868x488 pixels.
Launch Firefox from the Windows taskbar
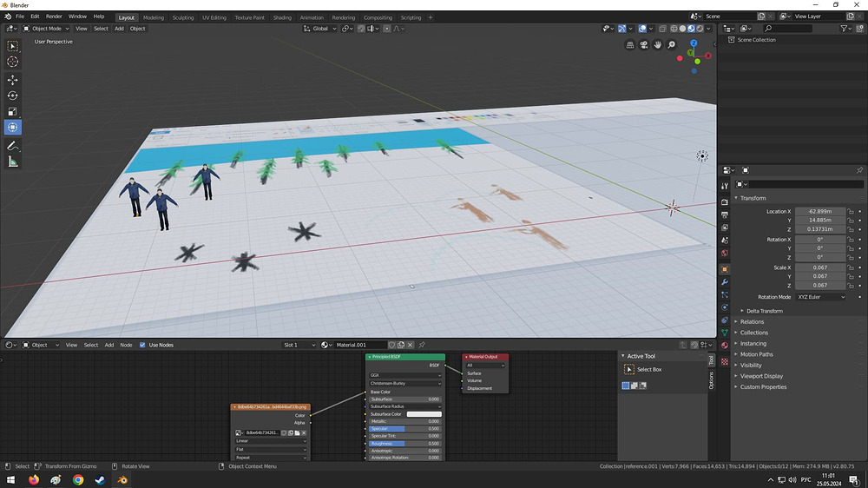point(34,479)
